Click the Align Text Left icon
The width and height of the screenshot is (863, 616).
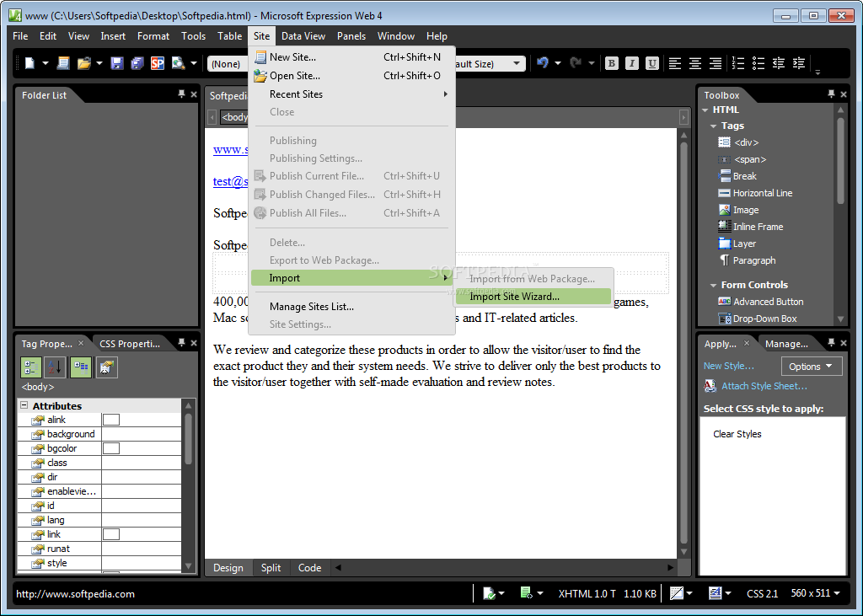(675, 64)
